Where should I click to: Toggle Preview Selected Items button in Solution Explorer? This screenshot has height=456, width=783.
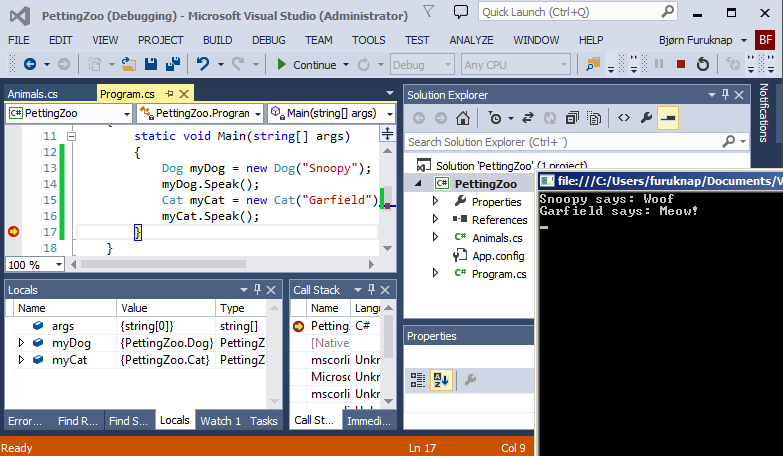pyautogui.click(x=668, y=118)
